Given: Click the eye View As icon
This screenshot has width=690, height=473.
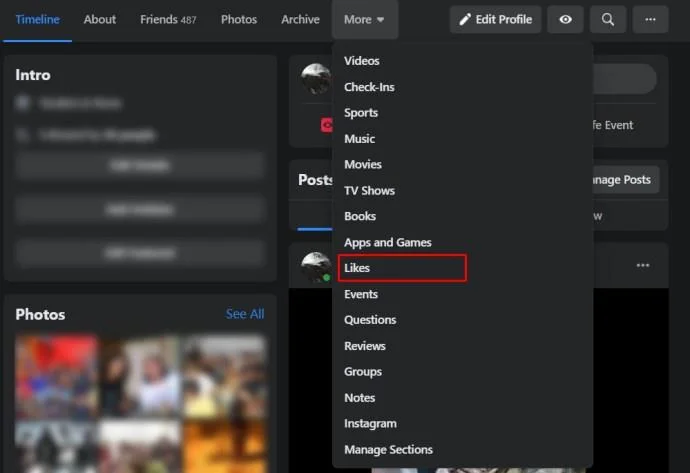Looking at the screenshot, I should click(565, 19).
